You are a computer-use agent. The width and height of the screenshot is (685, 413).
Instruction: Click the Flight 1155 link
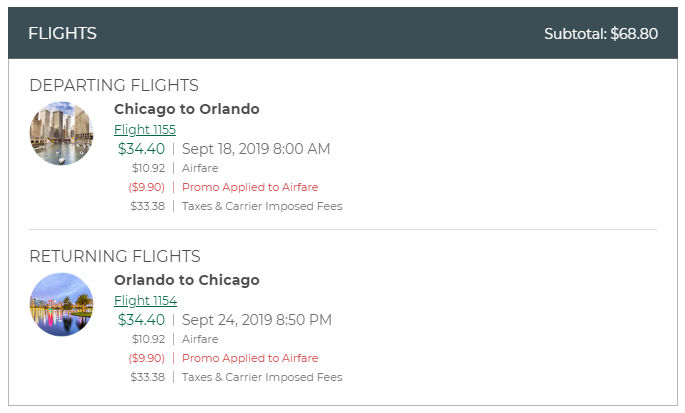pyautogui.click(x=145, y=130)
